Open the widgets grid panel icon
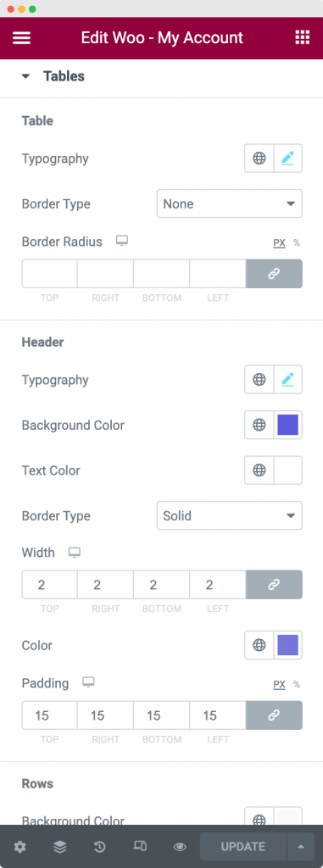Screen dimensions: 323x868 coord(302,37)
